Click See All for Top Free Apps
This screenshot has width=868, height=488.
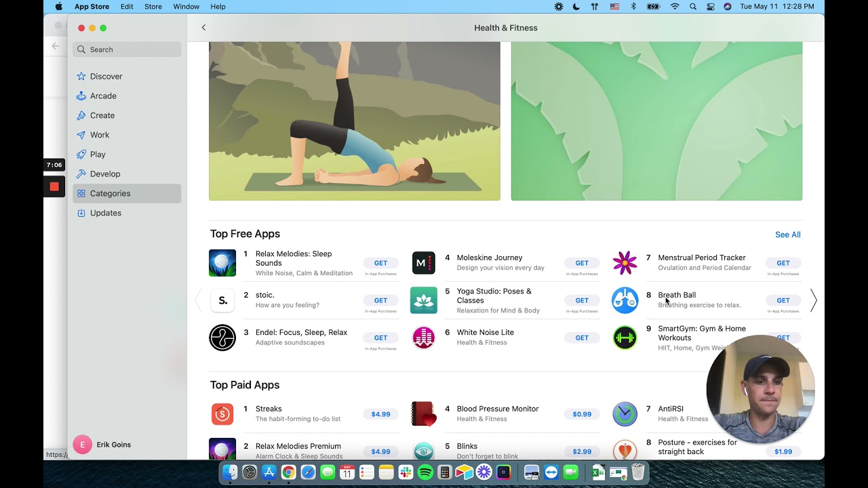(x=788, y=235)
